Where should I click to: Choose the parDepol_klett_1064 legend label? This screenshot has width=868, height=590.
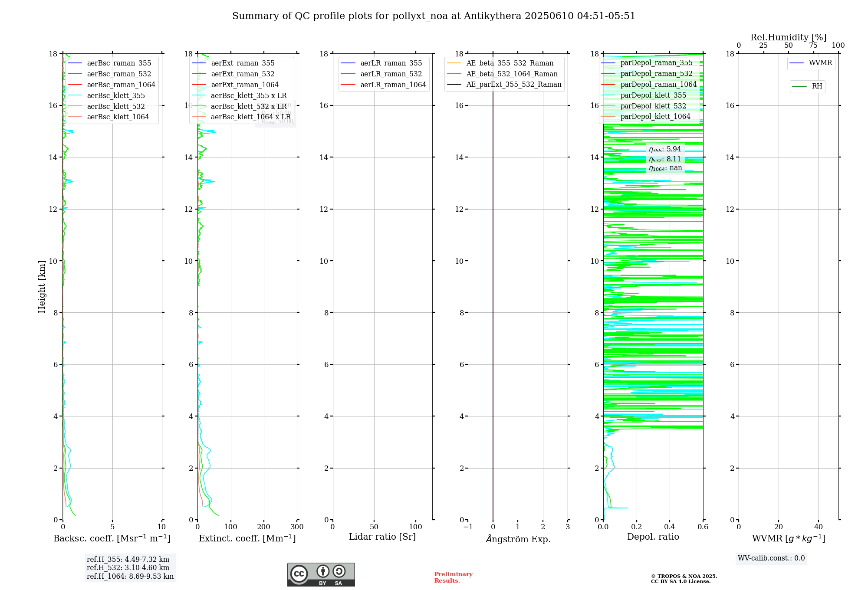655,117
